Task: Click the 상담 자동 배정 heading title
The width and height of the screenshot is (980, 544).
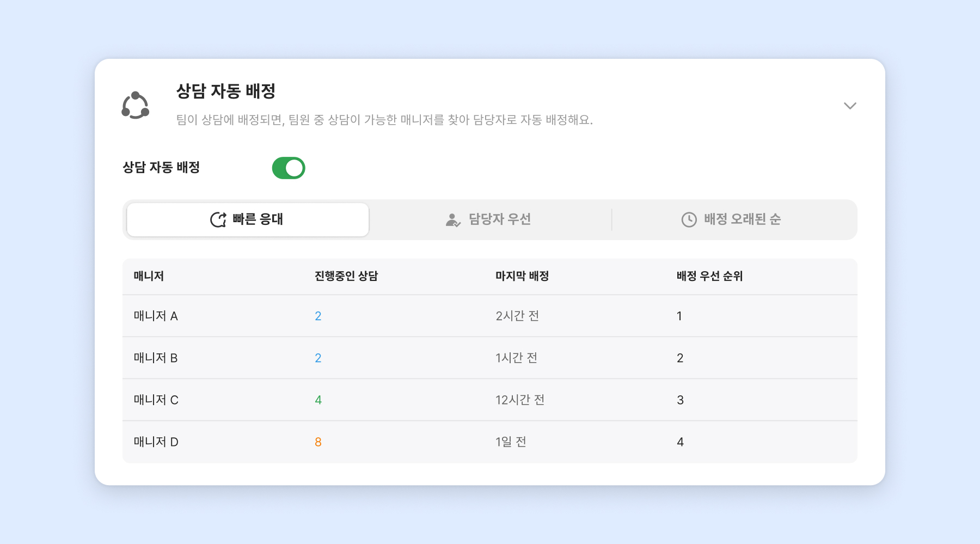Action: click(x=225, y=91)
